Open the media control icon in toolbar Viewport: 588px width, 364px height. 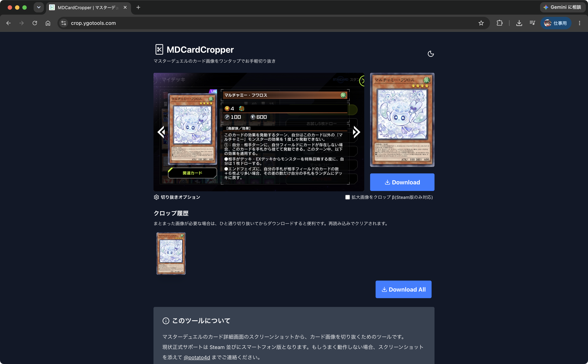(x=532, y=23)
